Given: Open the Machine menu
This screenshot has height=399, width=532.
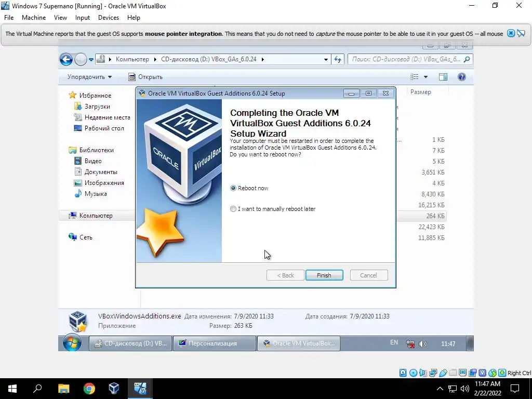Looking at the screenshot, I should pyautogui.click(x=34, y=18).
